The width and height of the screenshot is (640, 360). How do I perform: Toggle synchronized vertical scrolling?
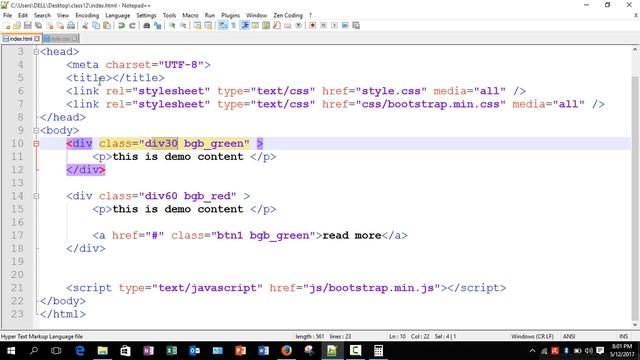click(x=198, y=25)
